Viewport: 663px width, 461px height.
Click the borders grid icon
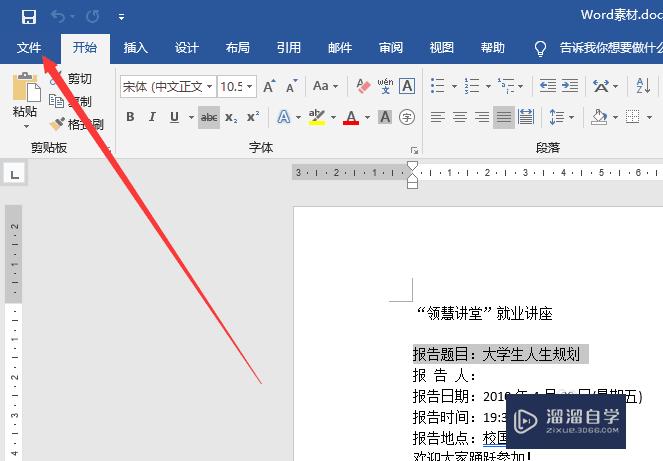[633, 117]
